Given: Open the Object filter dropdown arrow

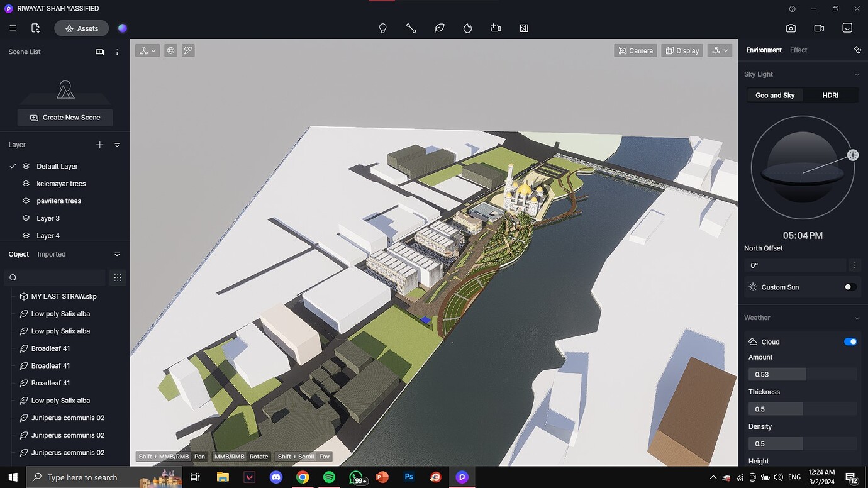Looking at the screenshot, I should 117,254.
